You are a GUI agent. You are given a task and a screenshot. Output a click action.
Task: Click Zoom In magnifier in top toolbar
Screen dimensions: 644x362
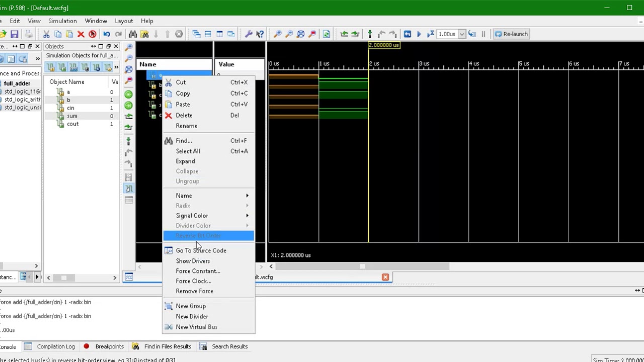[278, 34]
